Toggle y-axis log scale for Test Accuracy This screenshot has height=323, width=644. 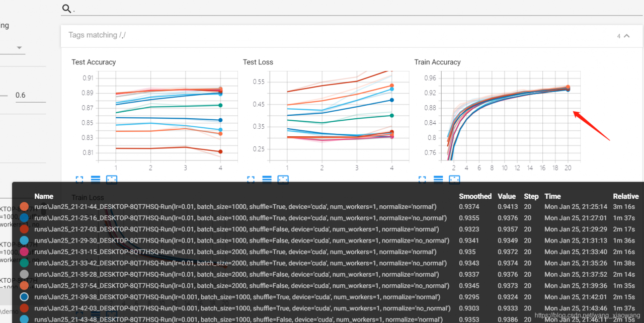[96, 179]
